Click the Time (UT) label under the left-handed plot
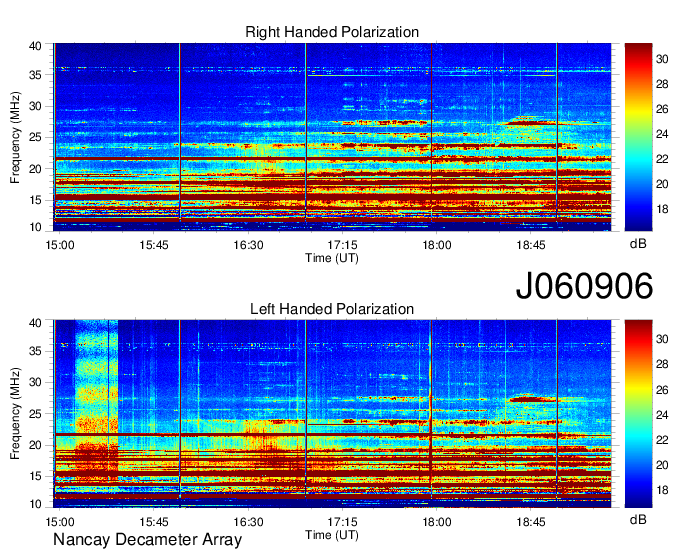 [x=332, y=535]
